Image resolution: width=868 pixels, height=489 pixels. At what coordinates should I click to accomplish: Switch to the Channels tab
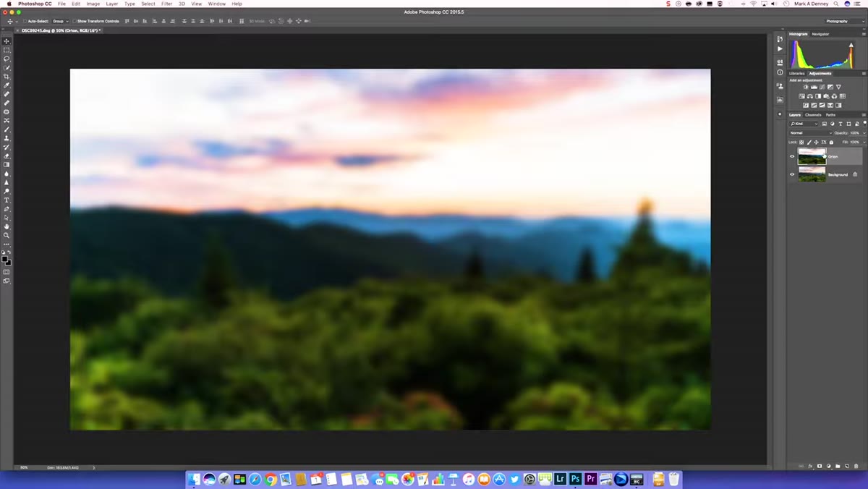pyautogui.click(x=813, y=114)
